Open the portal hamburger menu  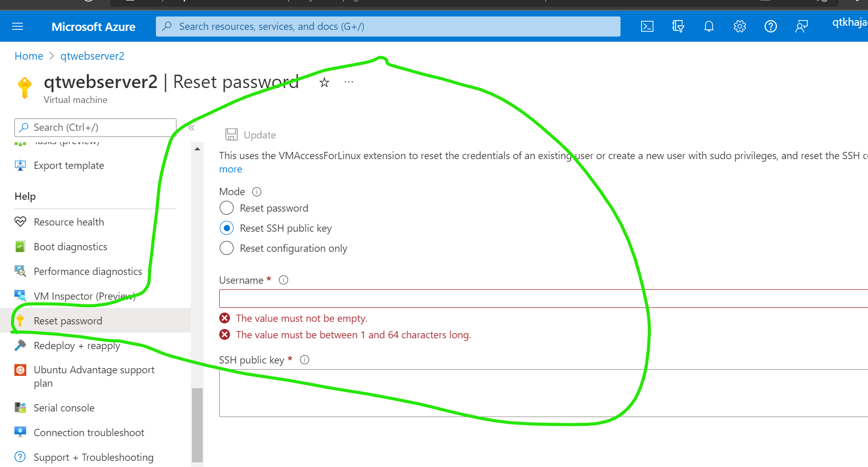(x=17, y=26)
